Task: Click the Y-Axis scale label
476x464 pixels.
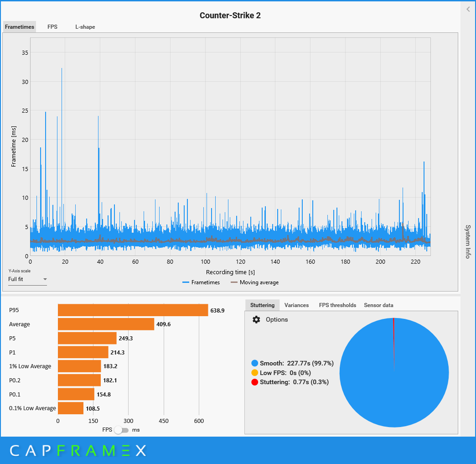Action: pos(20,271)
